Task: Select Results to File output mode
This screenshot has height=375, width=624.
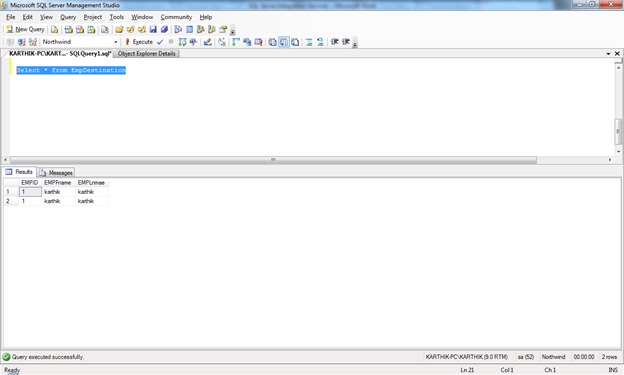Action: pyautogui.click(x=295, y=42)
